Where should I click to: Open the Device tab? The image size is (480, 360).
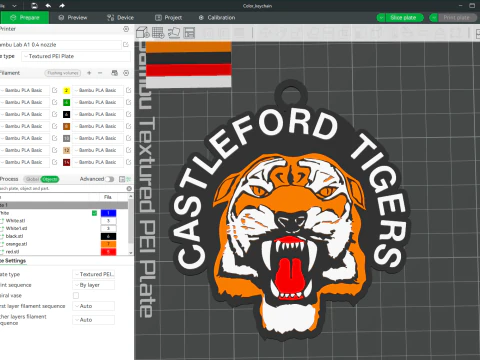[x=120, y=18]
